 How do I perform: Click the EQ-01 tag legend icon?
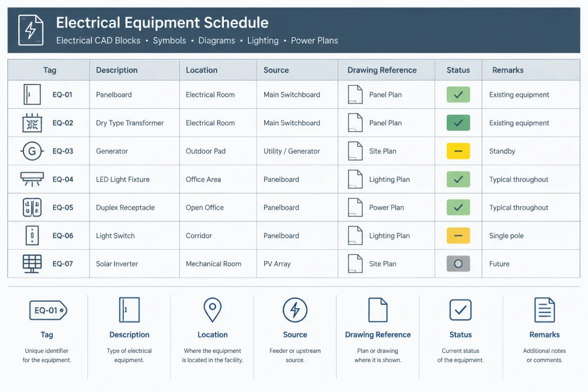coord(48,311)
